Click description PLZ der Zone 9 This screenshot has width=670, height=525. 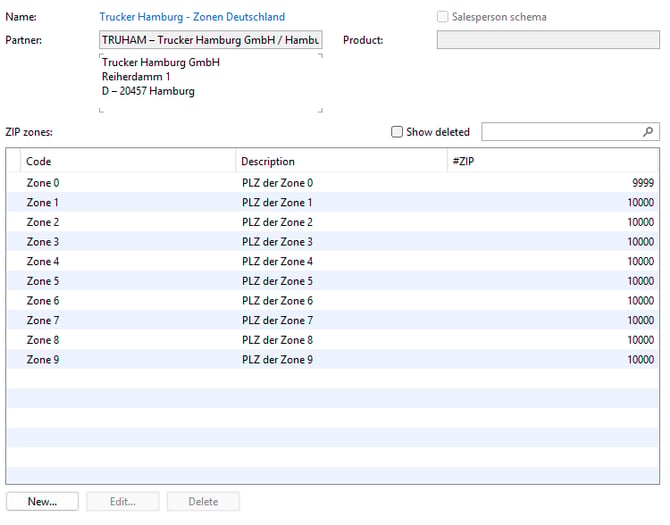pos(277,360)
